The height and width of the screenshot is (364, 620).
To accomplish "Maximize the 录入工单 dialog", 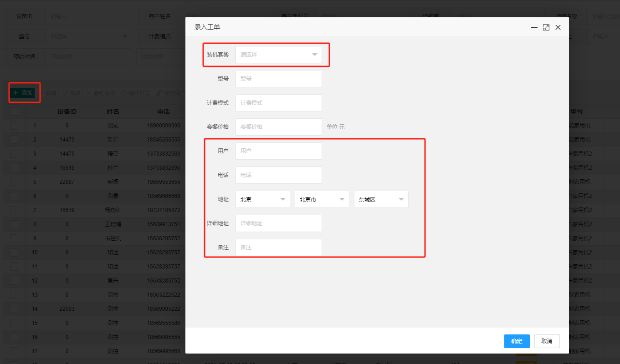I will pos(546,27).
